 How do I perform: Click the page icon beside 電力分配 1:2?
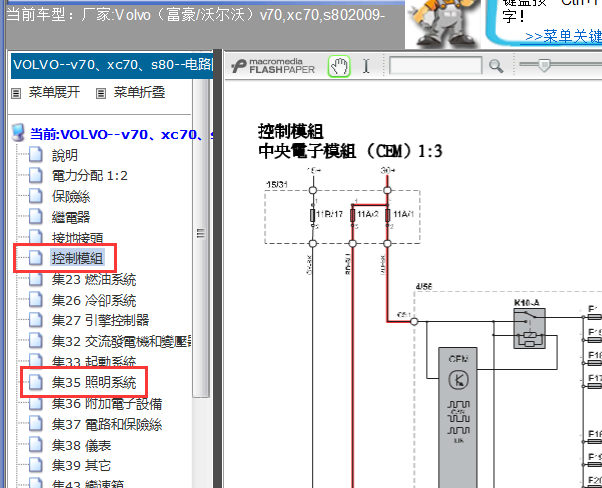[x=36, y=175]
